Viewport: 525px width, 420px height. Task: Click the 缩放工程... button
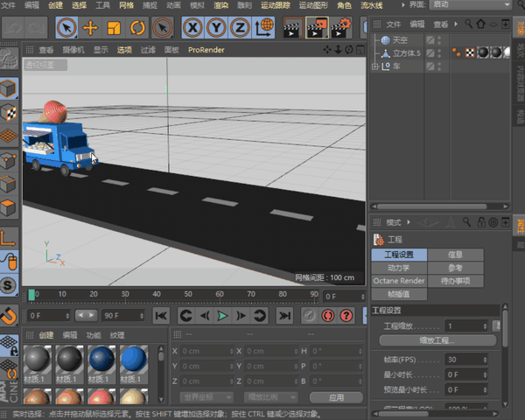click(x=437, y=339)
